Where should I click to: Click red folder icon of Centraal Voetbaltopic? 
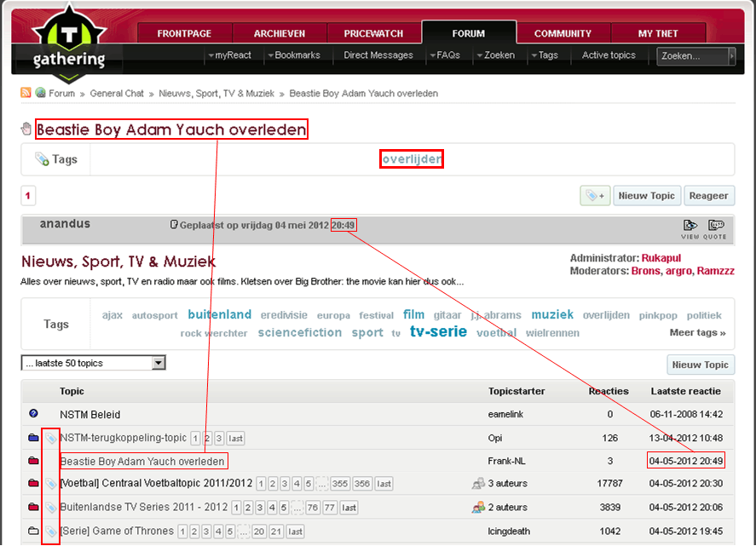pos(33,483)
